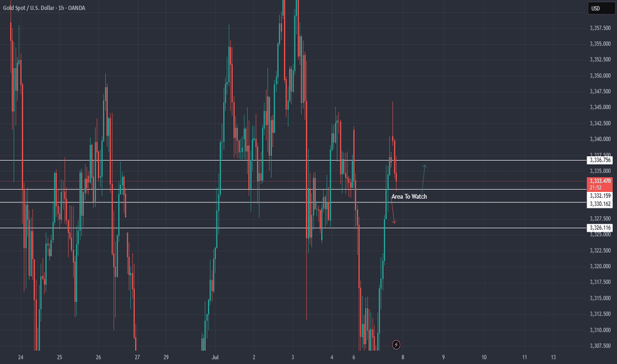Click the 4 date label on time axis
Screen dimensions: 617x364
332,357
